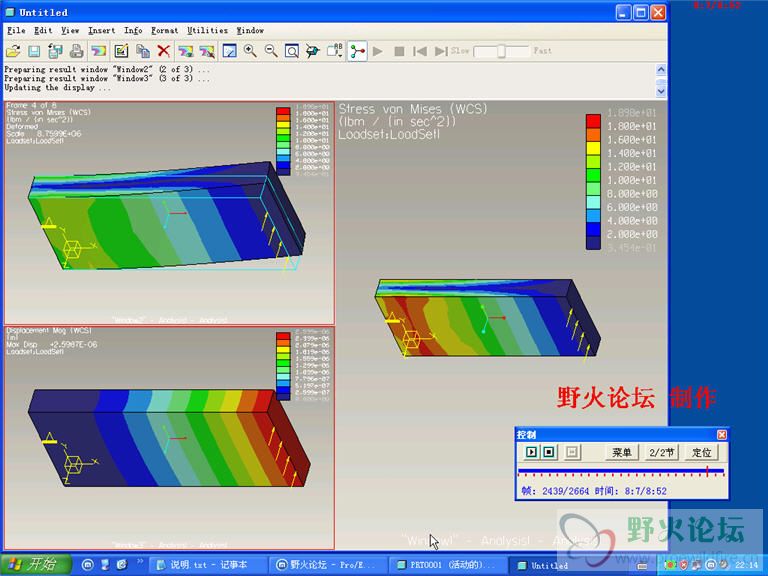Click the repaint window icon
Image resolution: width=768 pixels, height=576 pixels.
229,51
